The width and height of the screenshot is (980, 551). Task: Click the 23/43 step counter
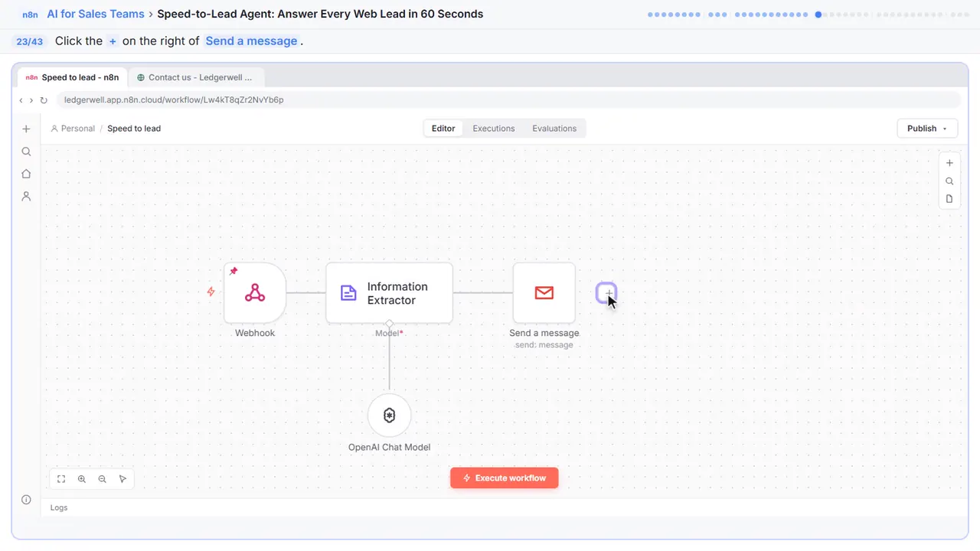click(x=29, y=41)
